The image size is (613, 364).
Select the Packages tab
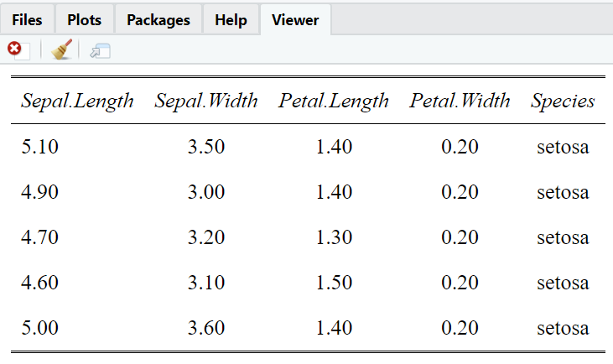tap(158, 19)
